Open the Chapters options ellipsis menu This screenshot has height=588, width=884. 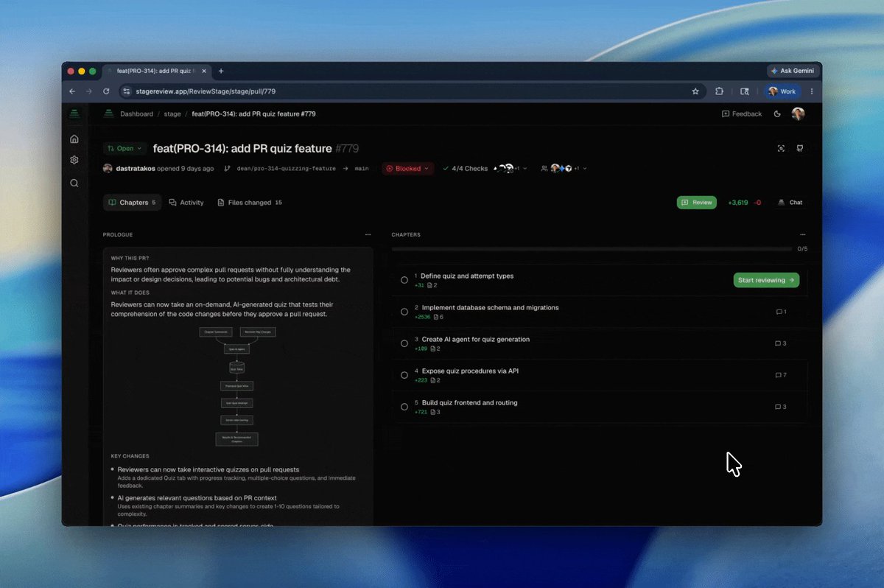(801, 235)
